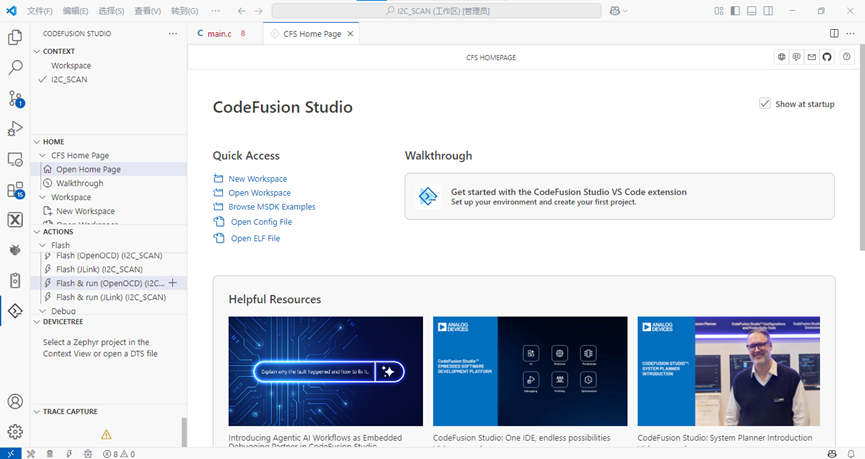865x459 pixels.
Task: Open the Manage gear icon
Action: click(15, 431)
